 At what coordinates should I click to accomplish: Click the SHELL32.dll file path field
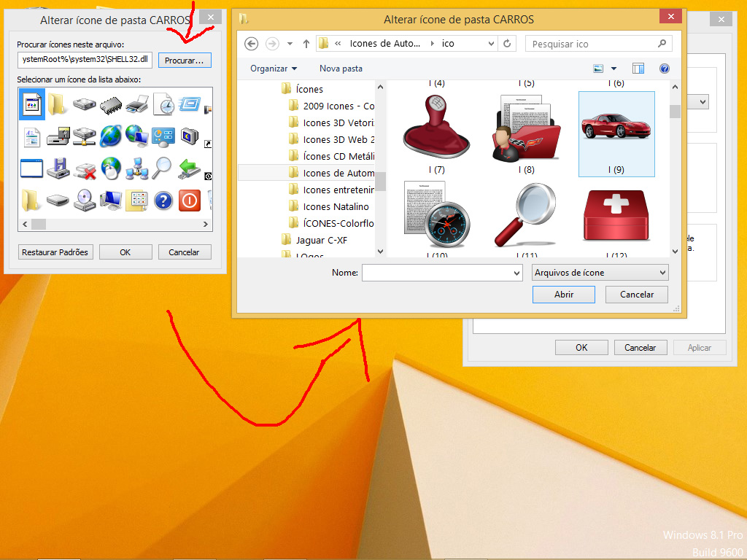[85, 60]
